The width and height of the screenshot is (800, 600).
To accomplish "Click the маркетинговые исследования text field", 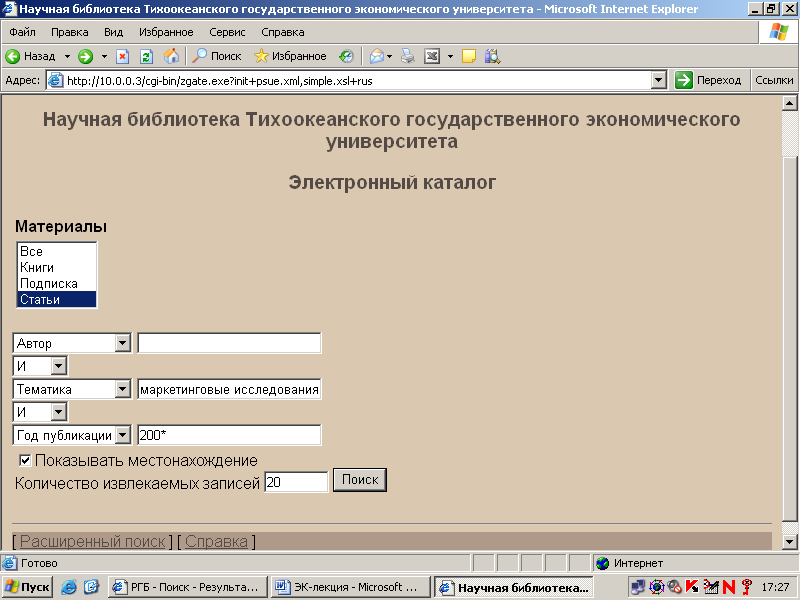I will [229, 389].
